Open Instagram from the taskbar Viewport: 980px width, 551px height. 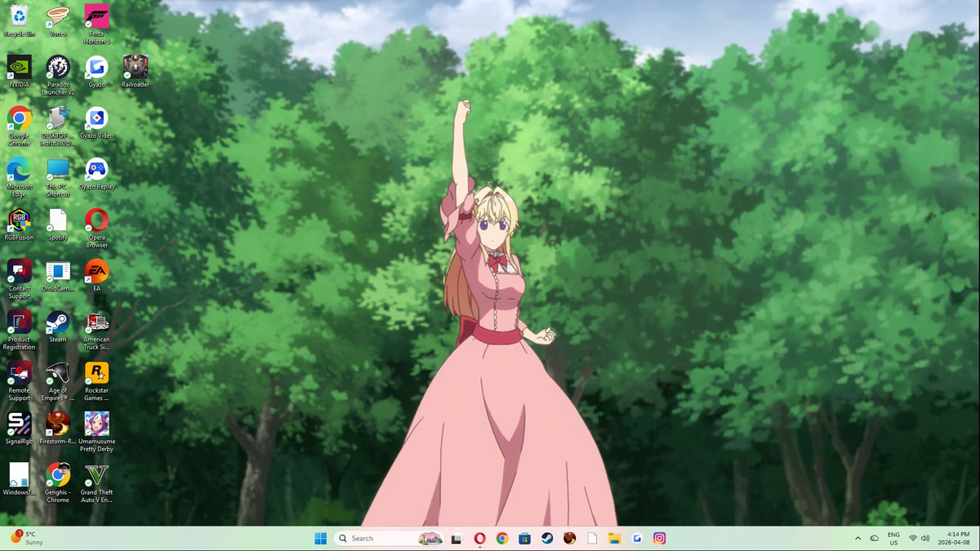[657, 538]
